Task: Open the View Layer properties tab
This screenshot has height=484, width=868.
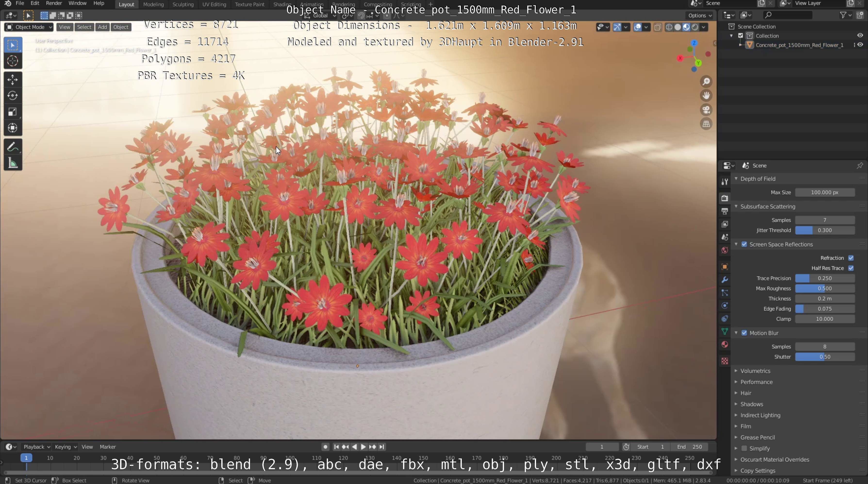Action: tap(725, 224)
